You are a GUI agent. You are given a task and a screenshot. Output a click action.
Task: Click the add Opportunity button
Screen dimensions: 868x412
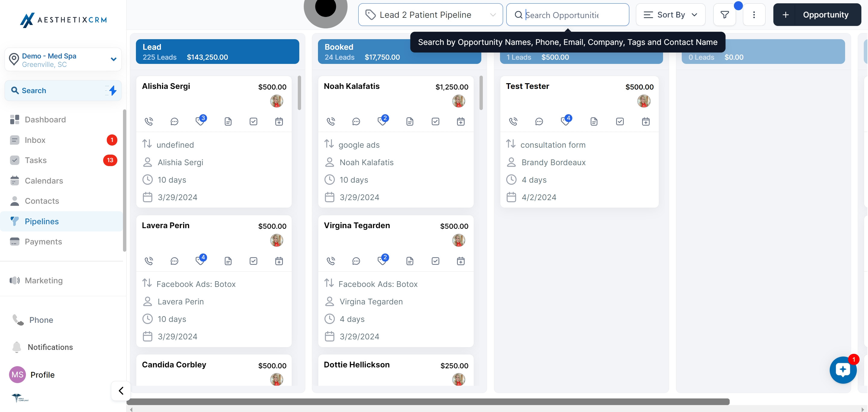[x=817, y=15]
